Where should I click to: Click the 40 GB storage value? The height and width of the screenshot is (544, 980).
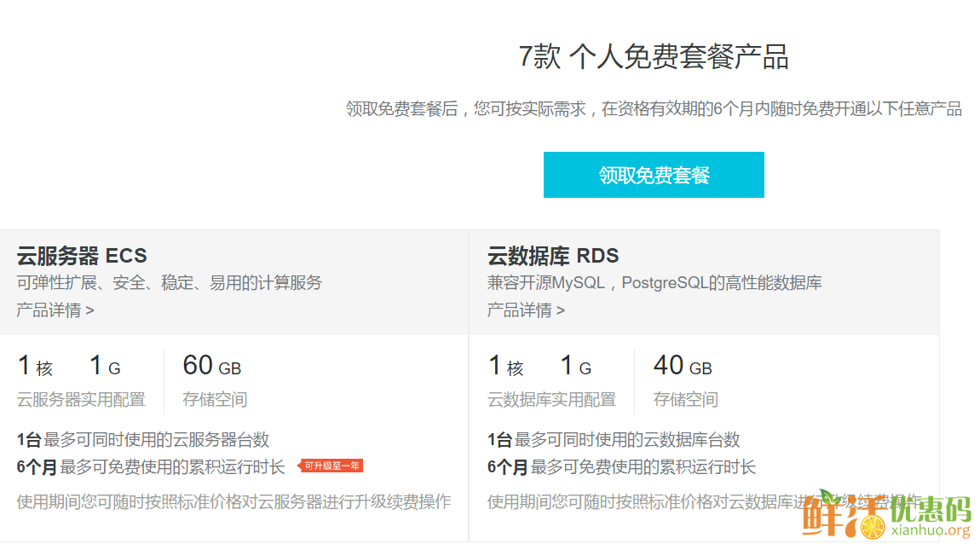click(x=683, y=365)
